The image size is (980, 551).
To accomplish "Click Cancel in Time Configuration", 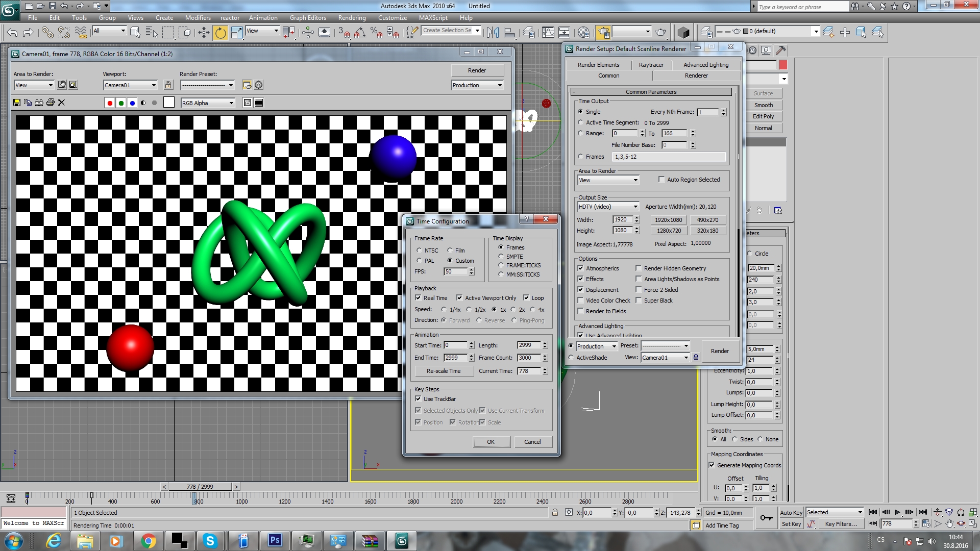I will tap(532, 442).
